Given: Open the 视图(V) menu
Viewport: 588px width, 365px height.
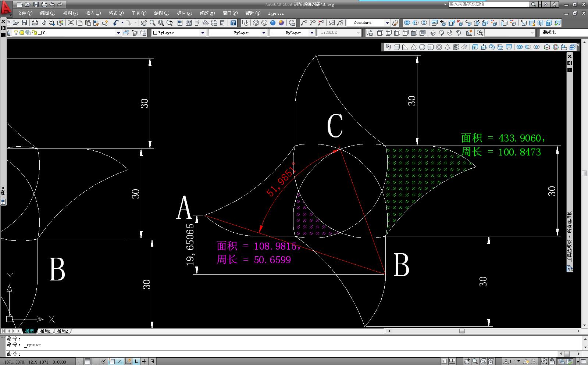Looking at the screenshot, I should (70, 13).
